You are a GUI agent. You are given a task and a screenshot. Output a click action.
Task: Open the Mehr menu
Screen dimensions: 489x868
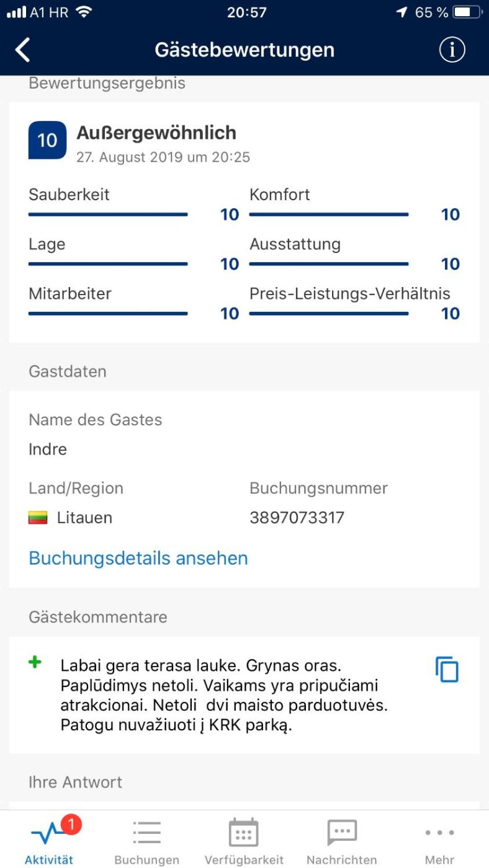(x=439, y=841)
